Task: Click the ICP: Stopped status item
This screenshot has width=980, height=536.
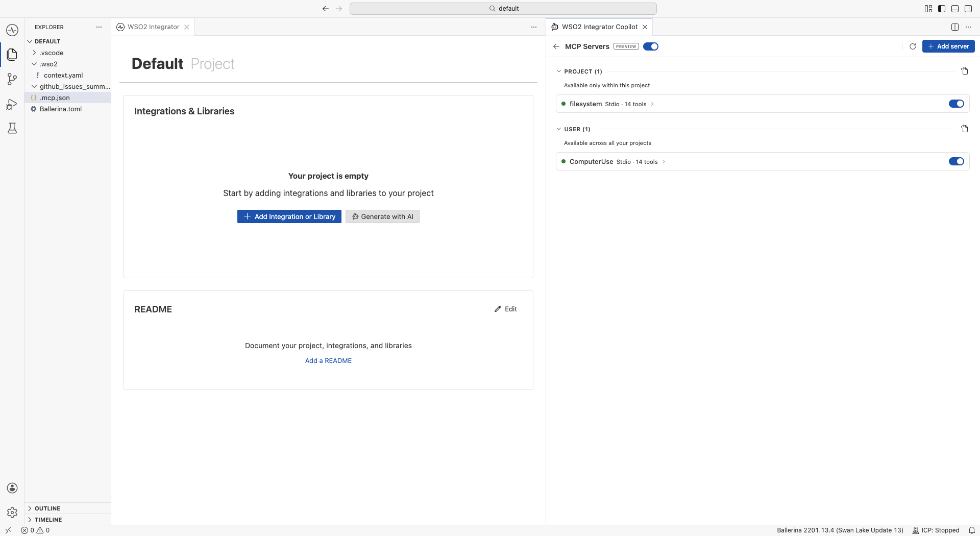Action: coord(936,530)
